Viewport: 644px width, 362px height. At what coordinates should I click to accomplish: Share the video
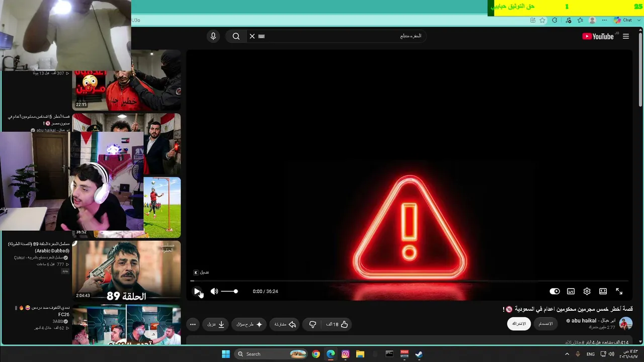285,324
